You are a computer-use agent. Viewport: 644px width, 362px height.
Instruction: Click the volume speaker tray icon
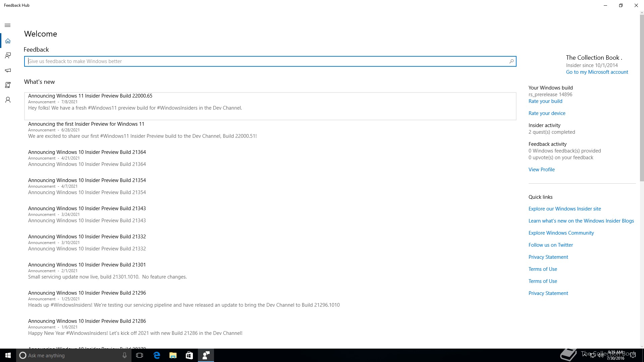[x=601, y=356]
